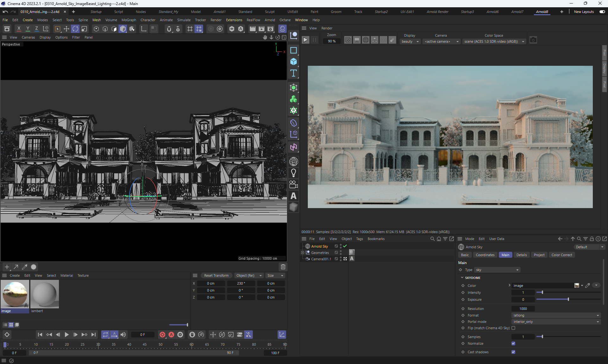Open the Portal mode dropdown
608x364 pixels.
click(x=556, y=322)
